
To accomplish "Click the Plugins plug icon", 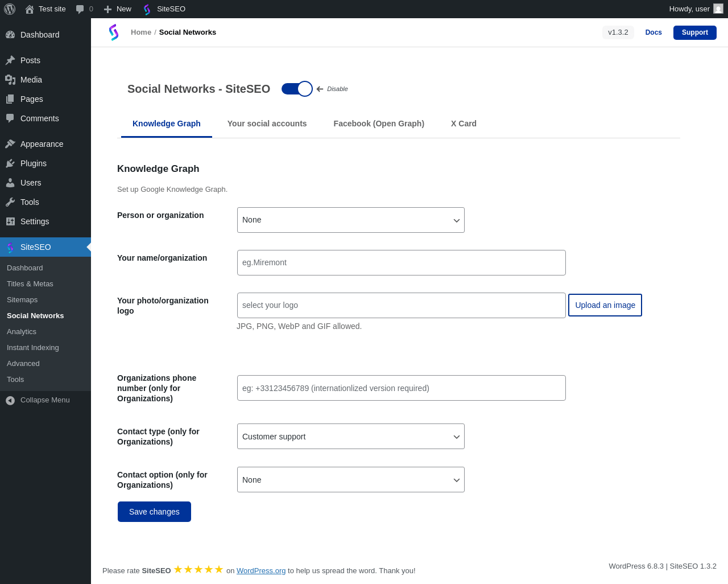I will tap(10, 163).
